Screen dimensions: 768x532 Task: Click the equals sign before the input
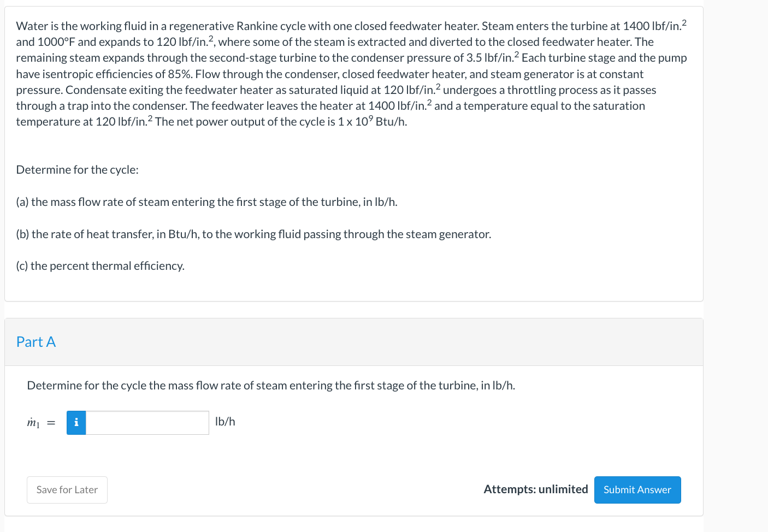pos(51,423)
